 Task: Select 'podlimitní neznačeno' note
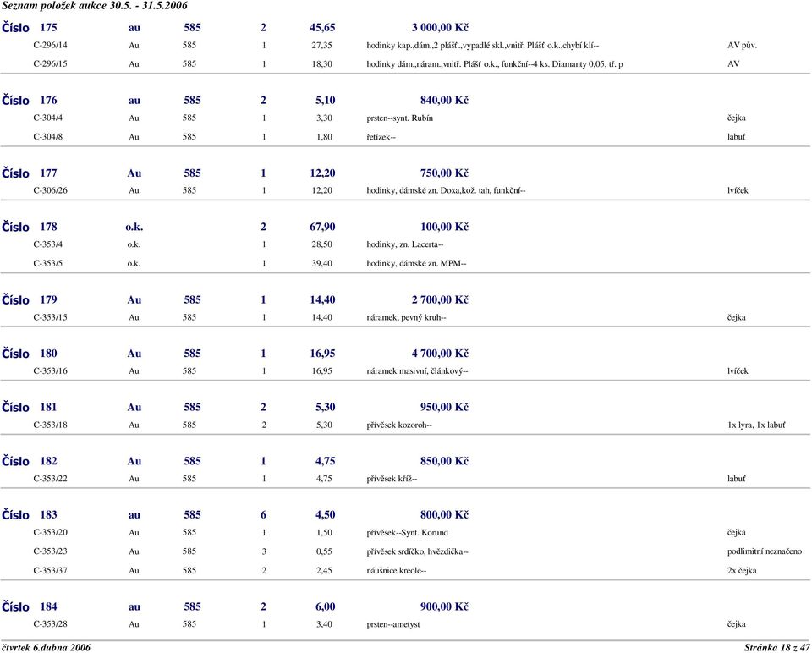click(x=765, y=551)
